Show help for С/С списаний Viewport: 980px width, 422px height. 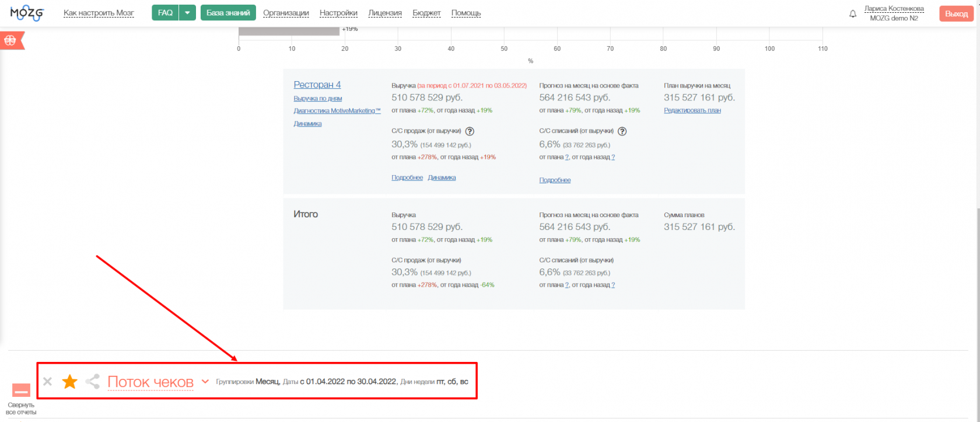[622, 131]
